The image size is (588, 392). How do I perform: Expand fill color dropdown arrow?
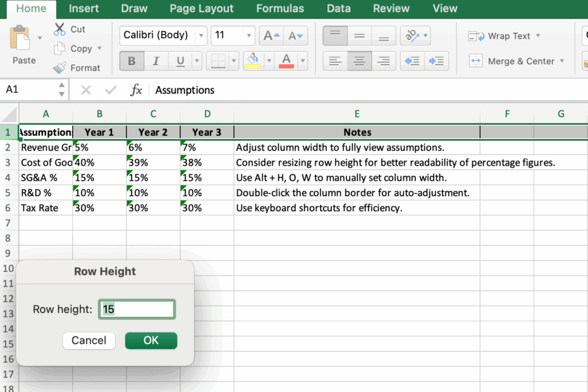point(269,61)
